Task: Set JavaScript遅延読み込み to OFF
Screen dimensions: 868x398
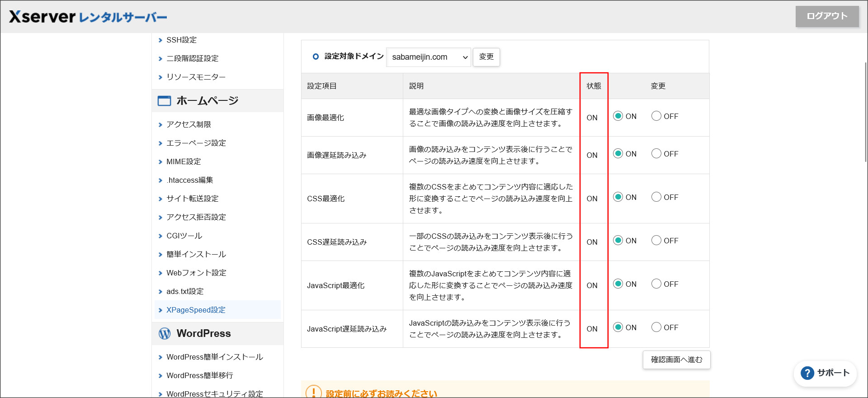Action: [656, 327]
